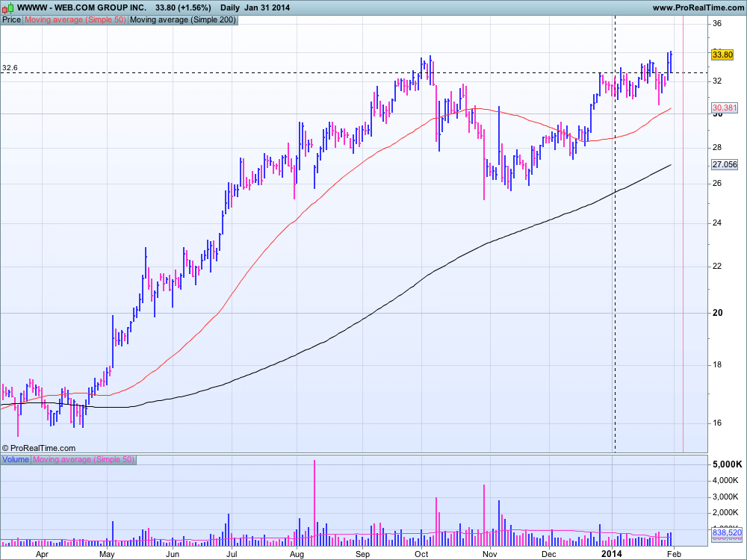Click the Jan 31 2014 date text
Image resolution: width=747 pixels, height=560 pixels.
point(267,7)
